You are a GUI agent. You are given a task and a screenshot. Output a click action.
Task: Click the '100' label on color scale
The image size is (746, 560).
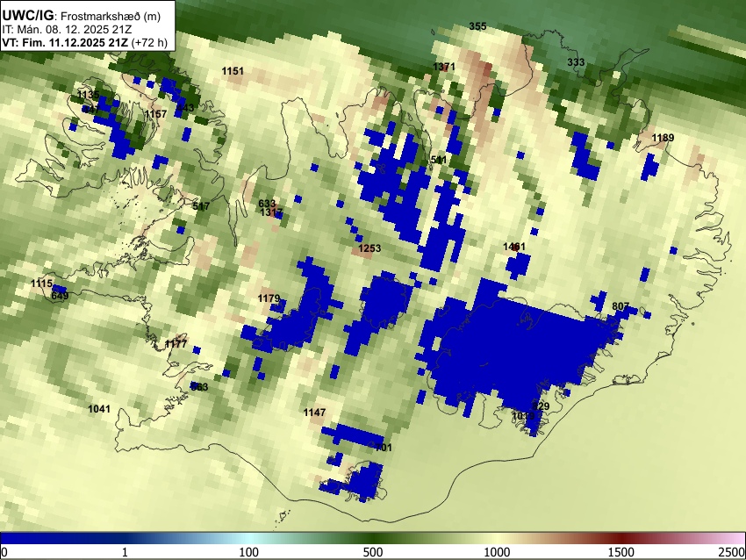[x=249, y=552]
